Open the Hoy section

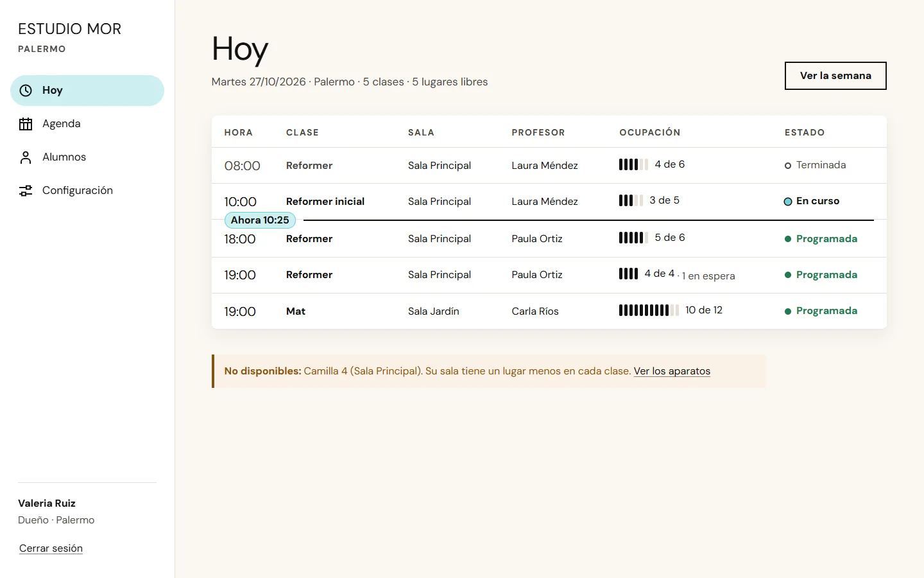(x=87, y=91)
